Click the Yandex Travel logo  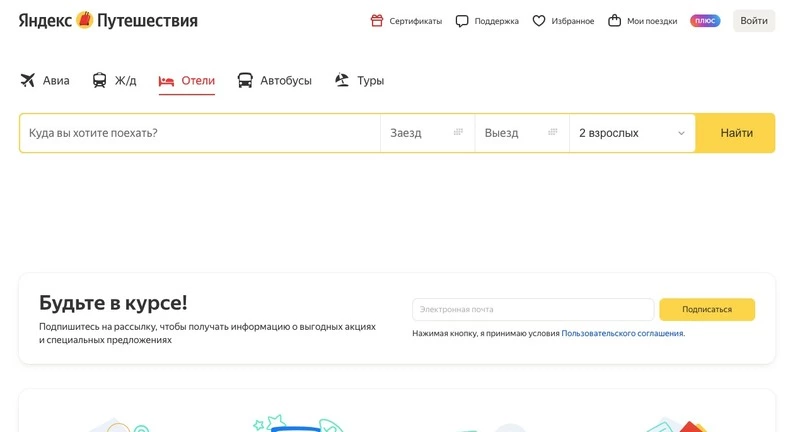[x=108, y=21]
